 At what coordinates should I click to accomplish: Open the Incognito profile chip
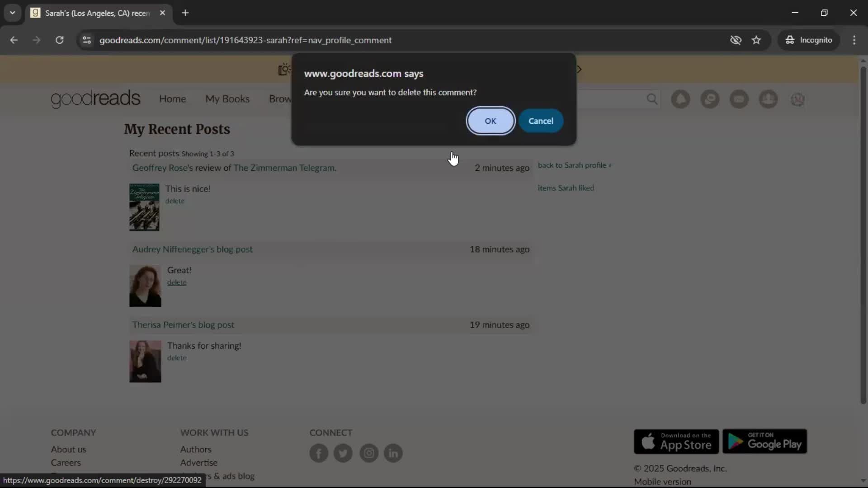[x=808, y=40]
